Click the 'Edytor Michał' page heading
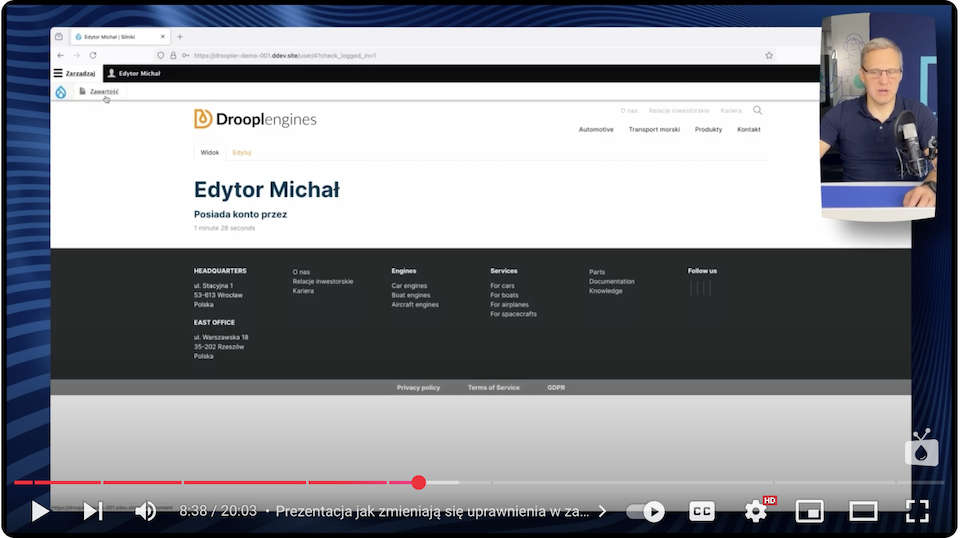This screenshot has width=960, height=538. tap(267, 190)
